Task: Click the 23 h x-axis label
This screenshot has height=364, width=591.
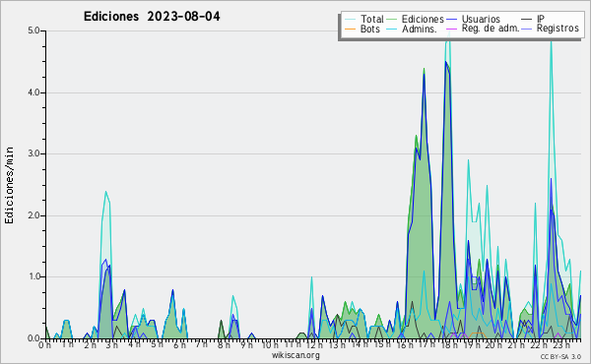Action: click(x=561, y=345)
